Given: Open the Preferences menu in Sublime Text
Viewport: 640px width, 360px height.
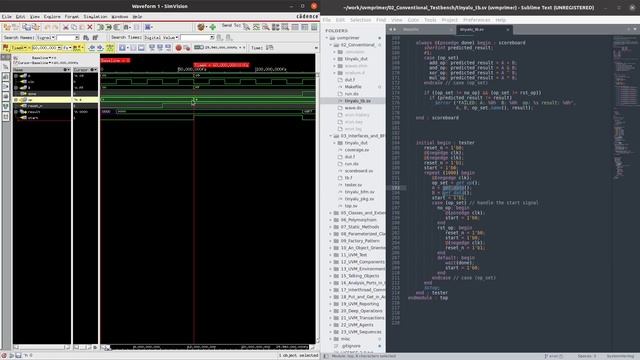Looking at the screenshot, I should coord(476,20).
